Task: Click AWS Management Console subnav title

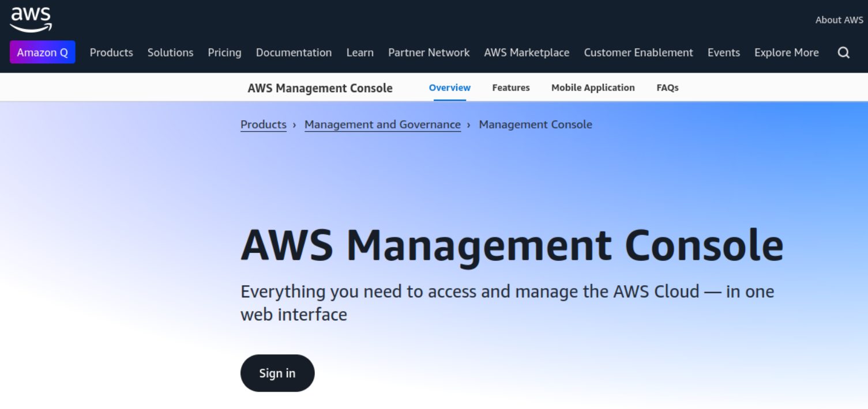Action: point(320,88)
